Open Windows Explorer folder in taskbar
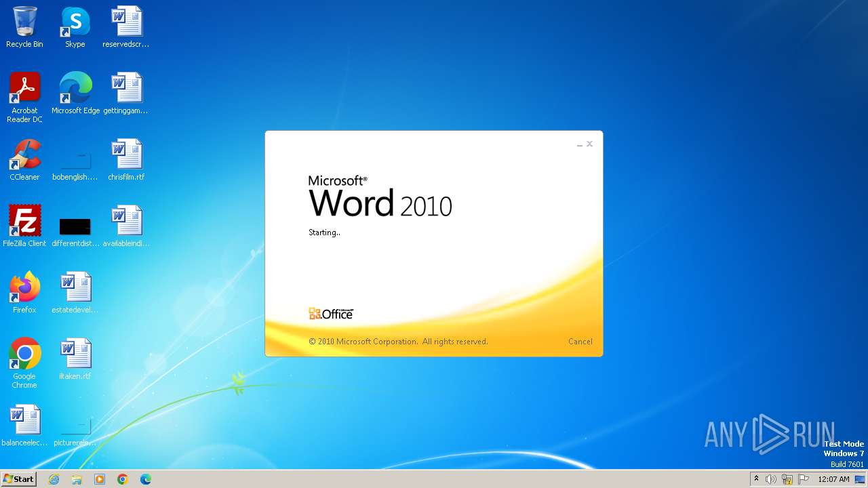Viewport: 868px width, 488px height. point(77,479)
